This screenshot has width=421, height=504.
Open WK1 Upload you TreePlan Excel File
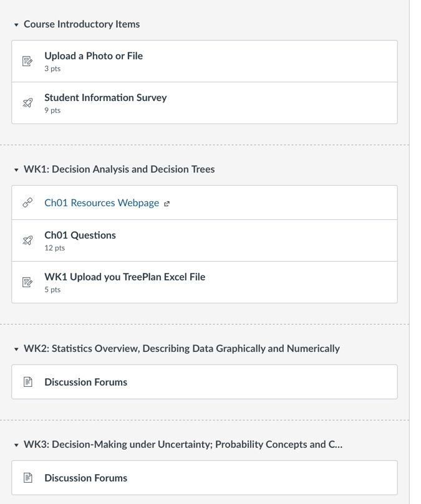125,277
